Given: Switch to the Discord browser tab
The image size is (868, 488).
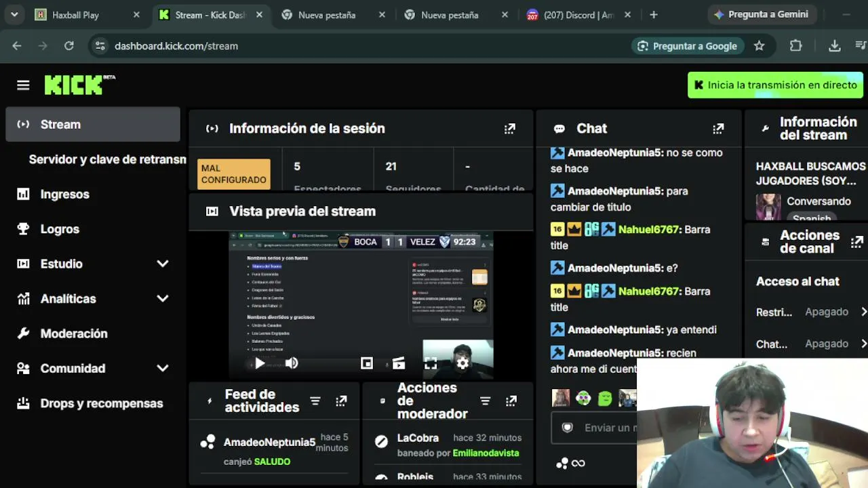Looking at the screenshot, I should pos(578,15).
